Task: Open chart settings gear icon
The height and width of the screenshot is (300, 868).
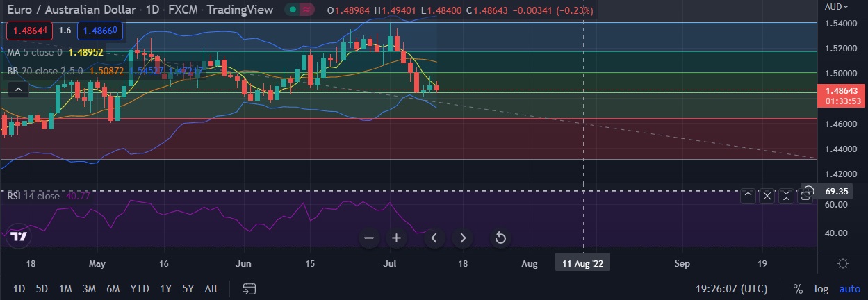Action: tap(843, 264)
